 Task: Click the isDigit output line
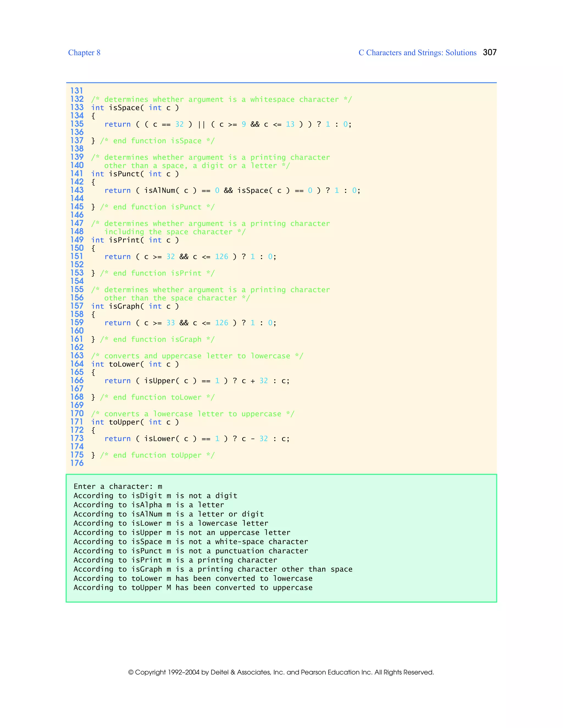(155, 496)
